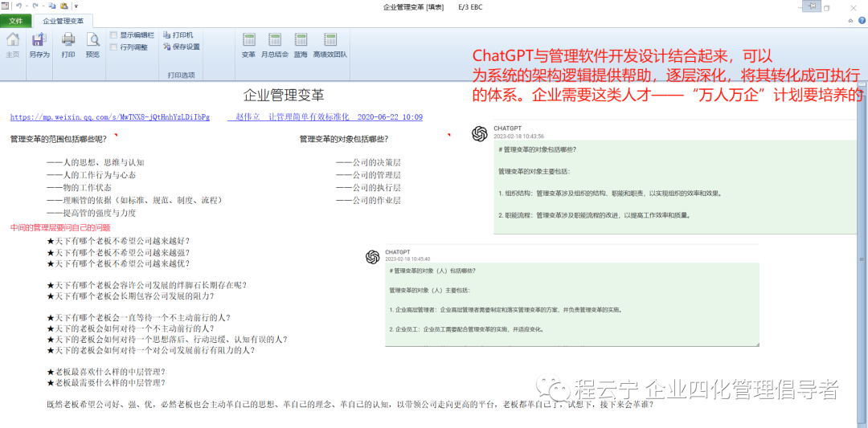Click the Copy icon in quick access toolbar
868x428 pixels.
[x=52, y=6]
